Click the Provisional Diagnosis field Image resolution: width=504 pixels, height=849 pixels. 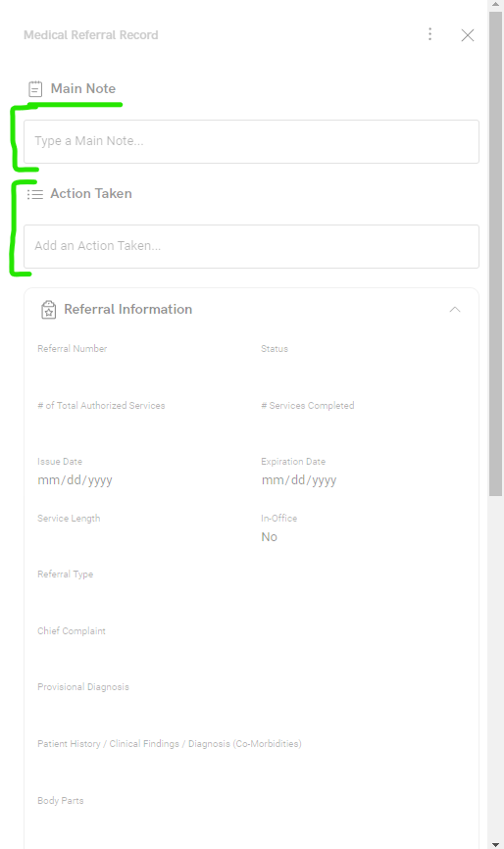251,706
